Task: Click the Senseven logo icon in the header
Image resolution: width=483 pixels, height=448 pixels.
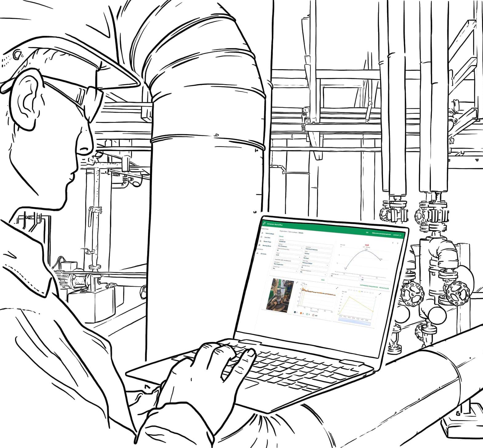Action: pyautogui.click(x=264, y=223)
